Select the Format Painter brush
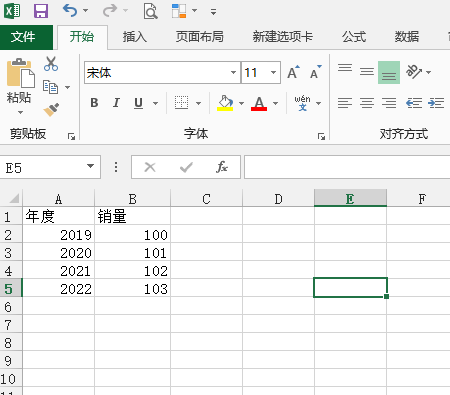This screenshot has height=395, width=450. [x=51, y=110]
